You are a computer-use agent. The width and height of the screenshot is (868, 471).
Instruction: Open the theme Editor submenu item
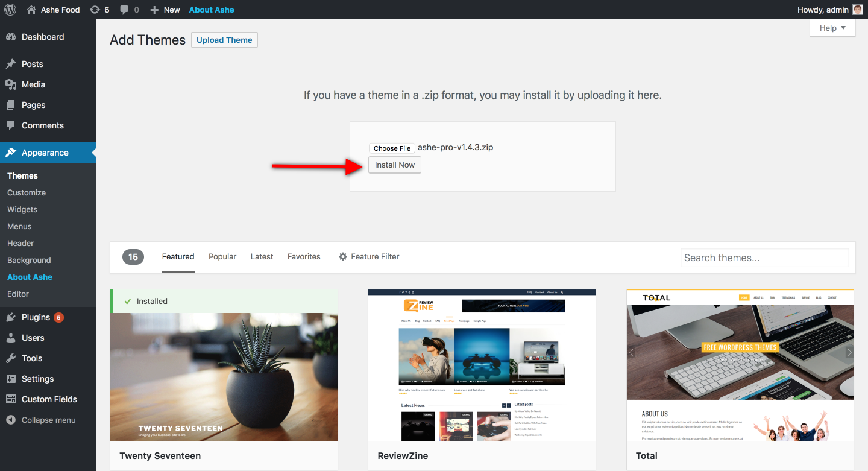(x=18, y=294)
